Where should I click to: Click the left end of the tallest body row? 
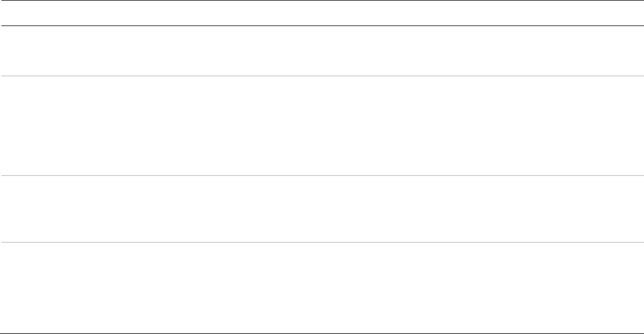(8, 126)
